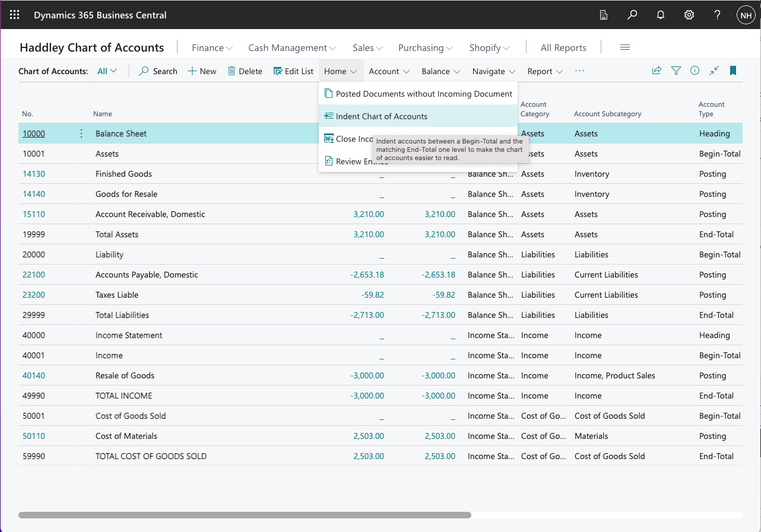Click the share icon in the toolbar
Screen dimensions: 761x532
[657, 71]
